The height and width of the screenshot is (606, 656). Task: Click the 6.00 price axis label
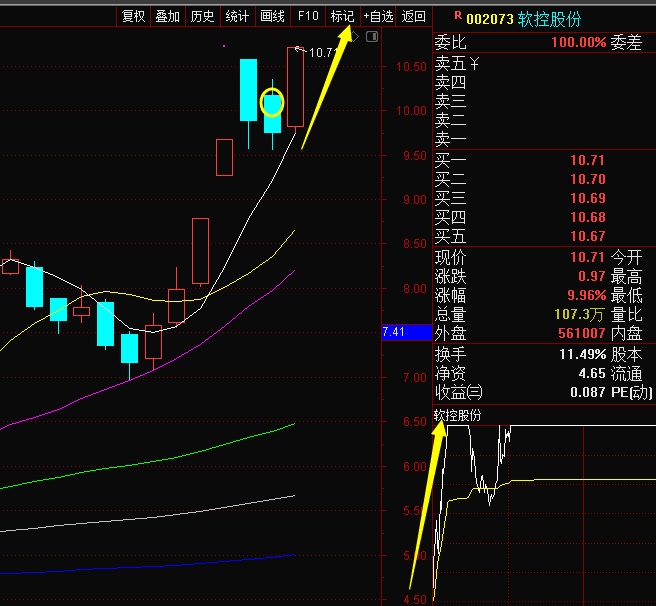415,467
